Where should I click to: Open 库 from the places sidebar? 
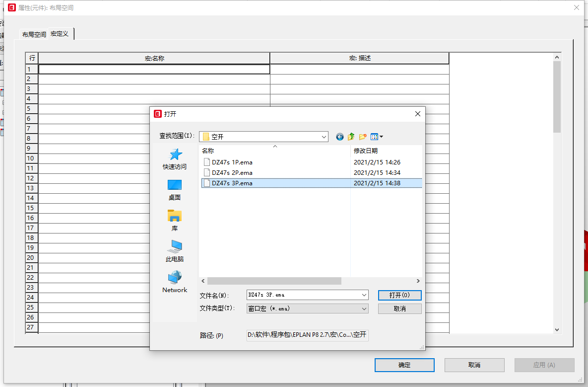pos(175,221)
